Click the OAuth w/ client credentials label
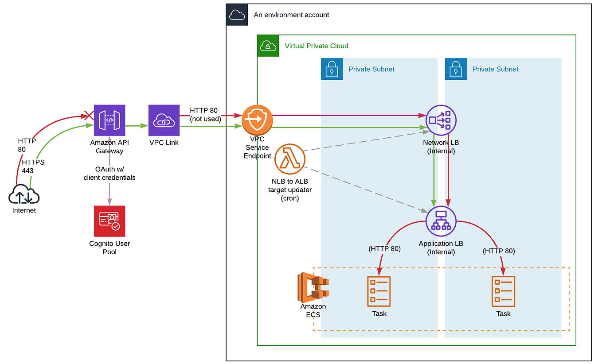This screenshot has height=364, width=602. (x=109, y=173)
